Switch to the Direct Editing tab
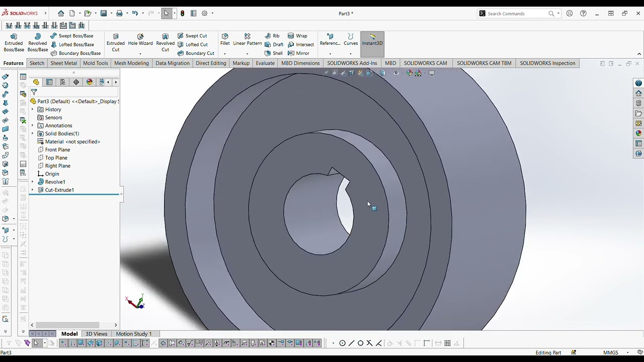Screen dimensions: 644x362 click(x=211, y=63)
